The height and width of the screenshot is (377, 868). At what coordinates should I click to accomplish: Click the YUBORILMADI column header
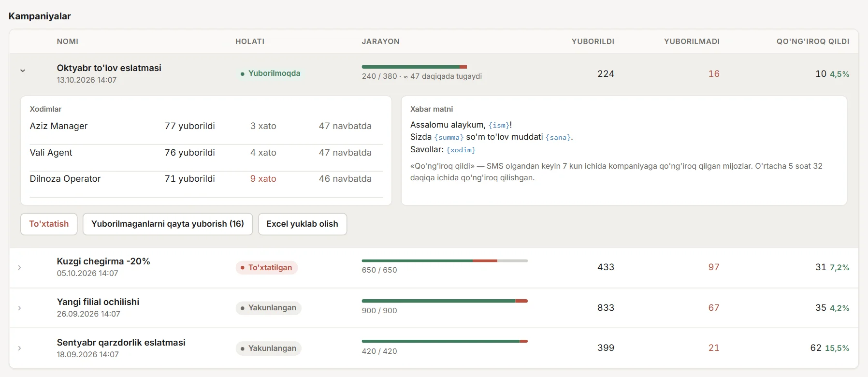pyautogui.click(x=692, y=42)
